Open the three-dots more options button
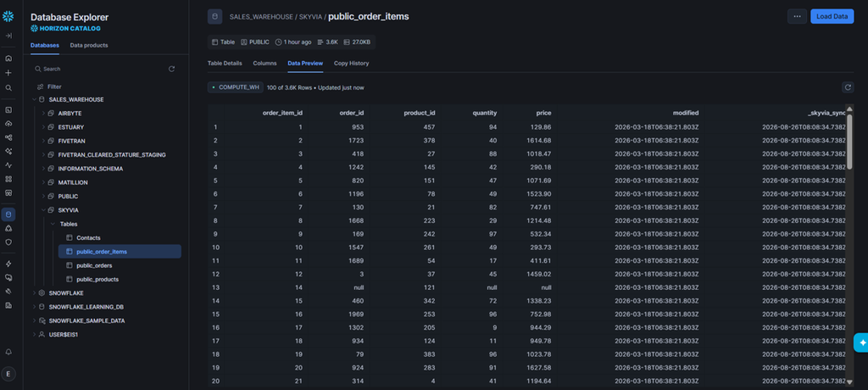 pyautogui.click(x=797, y=17)
